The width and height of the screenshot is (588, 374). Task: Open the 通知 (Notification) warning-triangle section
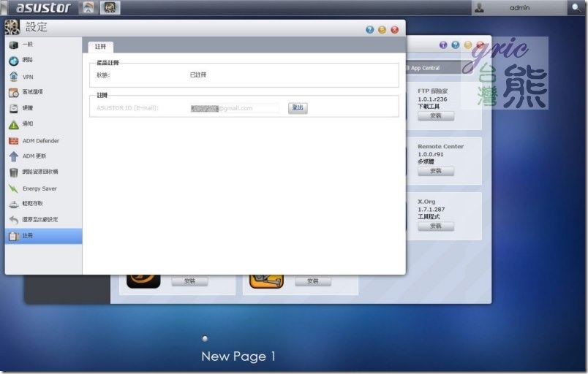coord(43,124)
